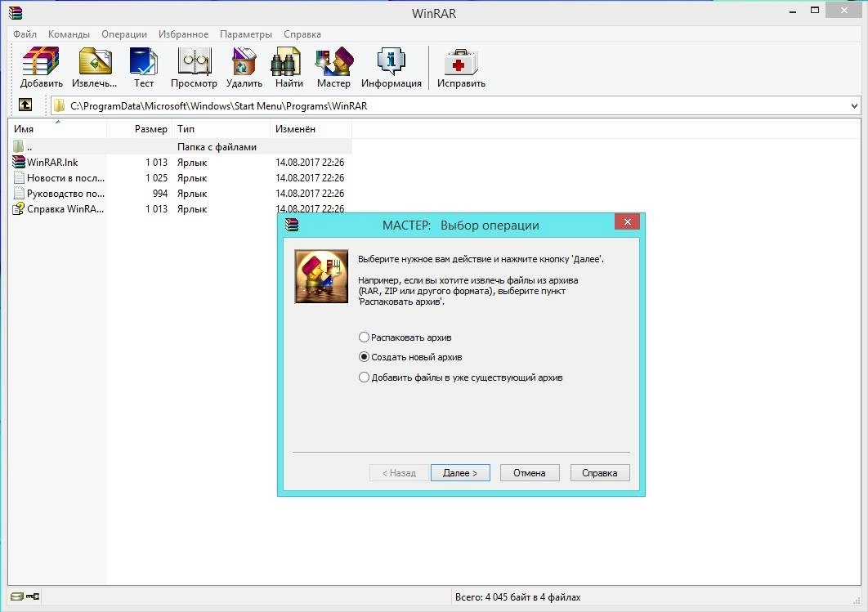Image resolution: width=868 pixels, height=612 pixels.
Task: Click the WinRAR.lnk file icon
Action: click(x=18, y=162)
